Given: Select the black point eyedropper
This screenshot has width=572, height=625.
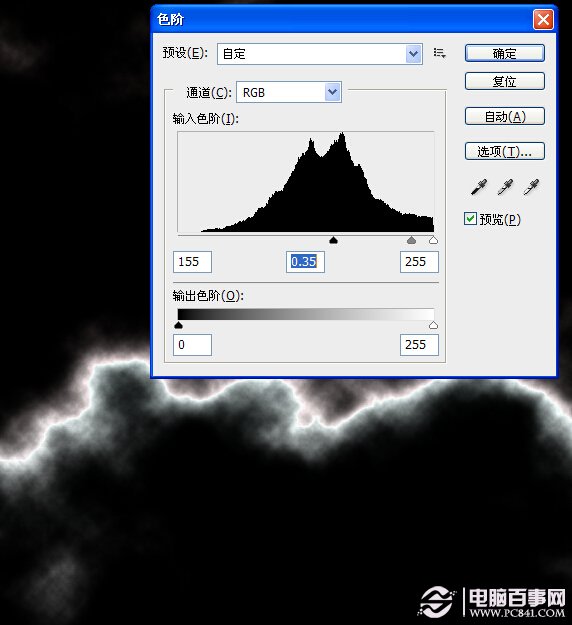Looking at the screenshot, I should tap(479, 187).
